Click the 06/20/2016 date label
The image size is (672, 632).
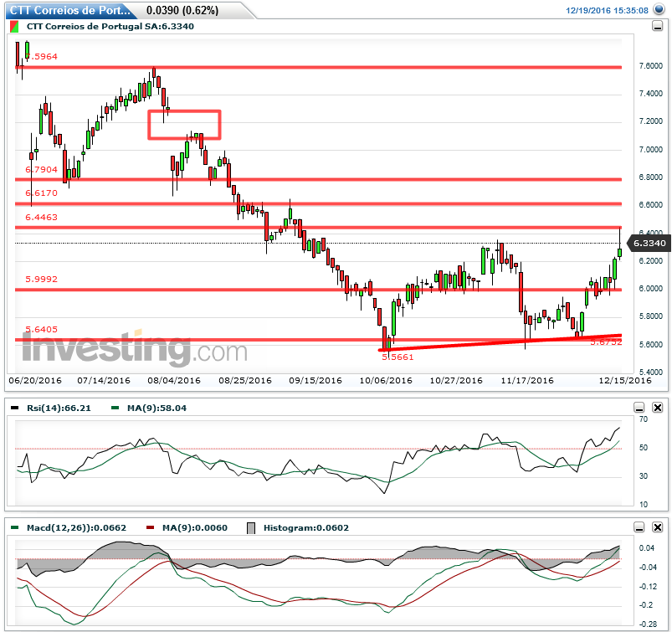tap(35, 380)
